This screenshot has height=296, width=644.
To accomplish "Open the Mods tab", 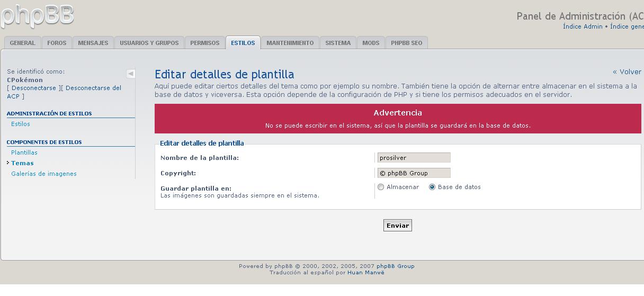I will point(371,43).
